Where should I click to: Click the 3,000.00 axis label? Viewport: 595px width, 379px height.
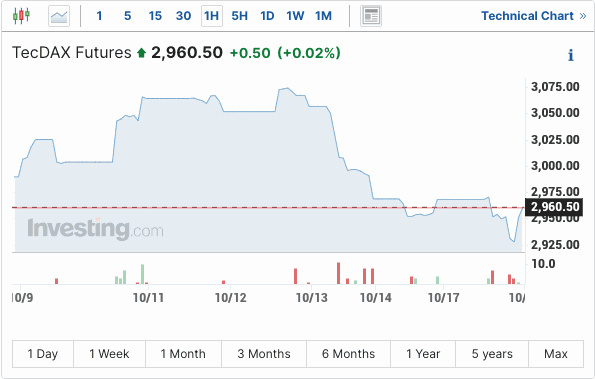pyautogui.click(x=555, y=166)
